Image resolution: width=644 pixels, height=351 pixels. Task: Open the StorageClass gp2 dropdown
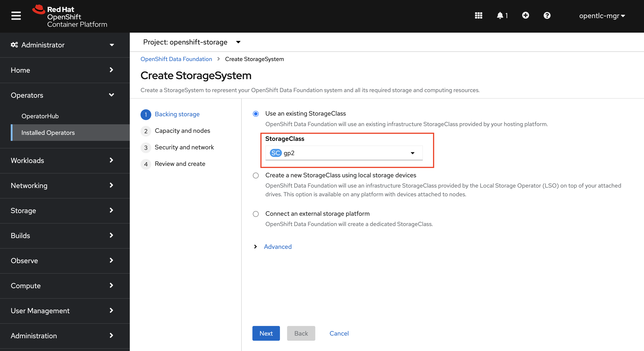tap(343, 153)
